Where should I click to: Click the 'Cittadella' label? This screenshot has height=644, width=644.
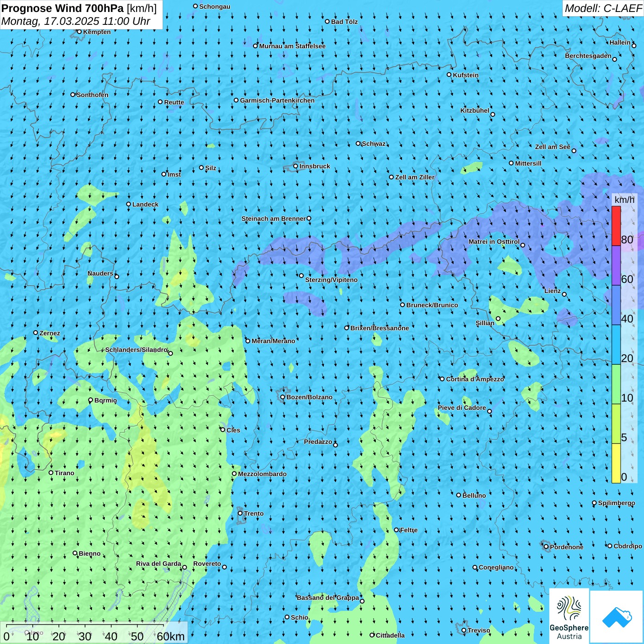click(391, 635)
